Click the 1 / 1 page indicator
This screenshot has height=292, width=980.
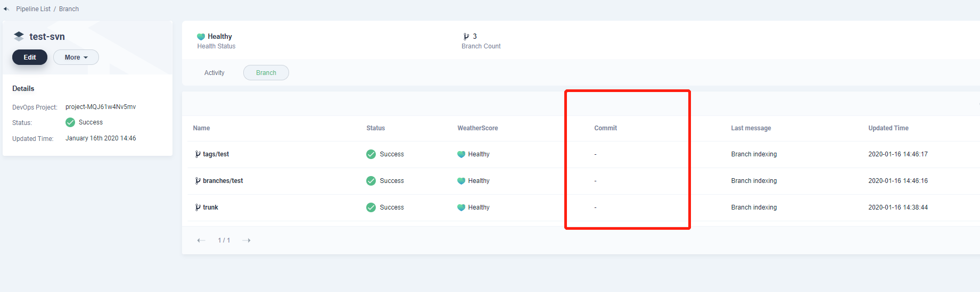pos(224,240)
